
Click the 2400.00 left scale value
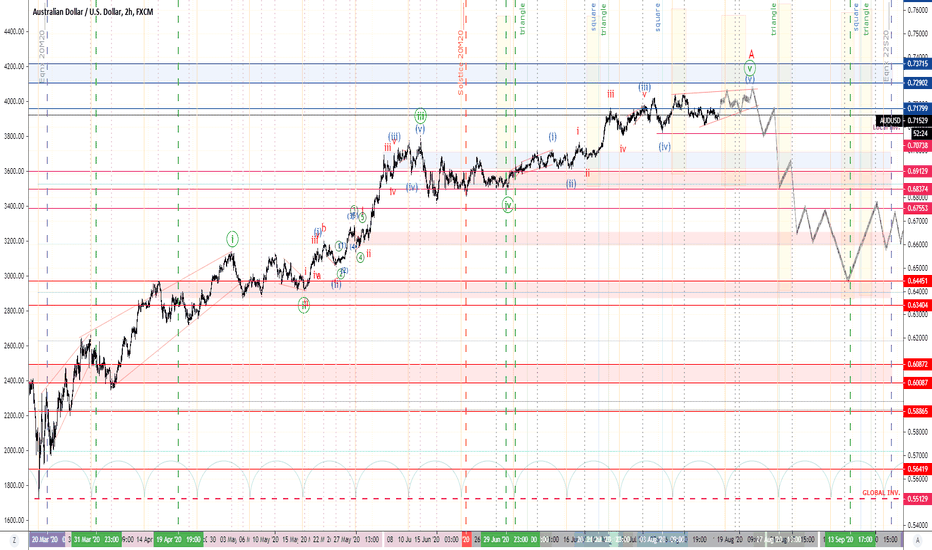(x=13, y=381)
